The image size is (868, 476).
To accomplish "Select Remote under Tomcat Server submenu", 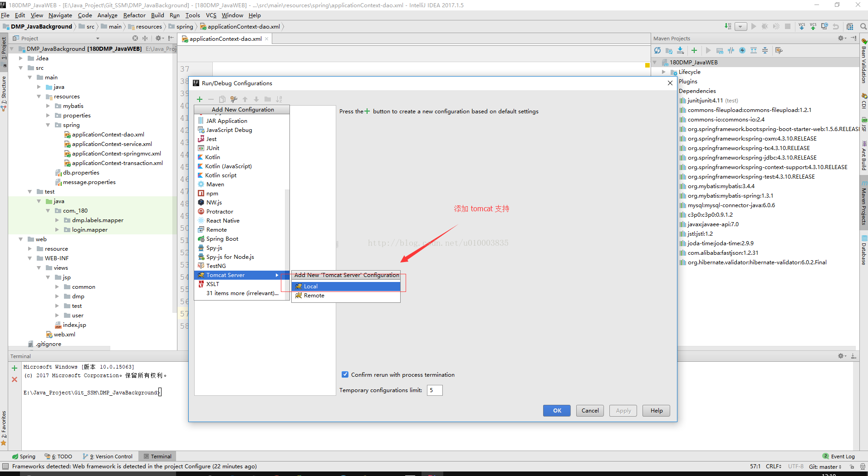I will pos(346,296).
